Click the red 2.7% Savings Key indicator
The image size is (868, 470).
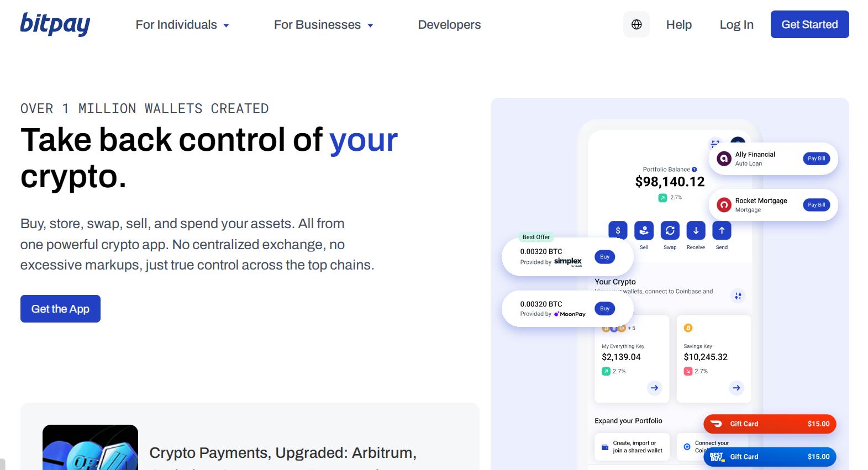[x=688, y=371]
